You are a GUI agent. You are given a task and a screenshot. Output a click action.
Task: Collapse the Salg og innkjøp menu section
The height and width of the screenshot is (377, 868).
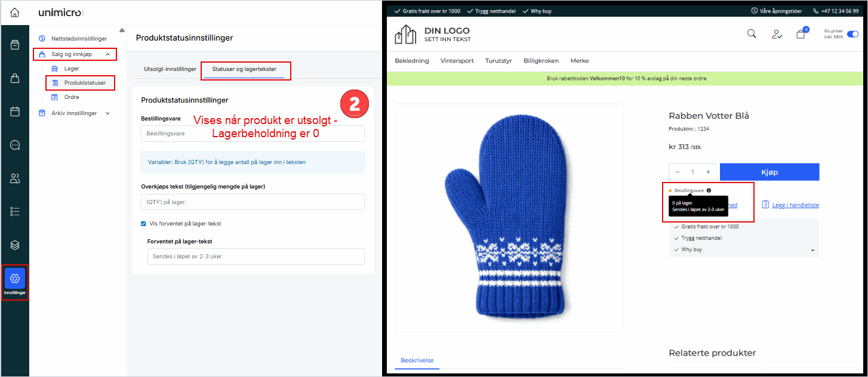(x=107, y=54)
